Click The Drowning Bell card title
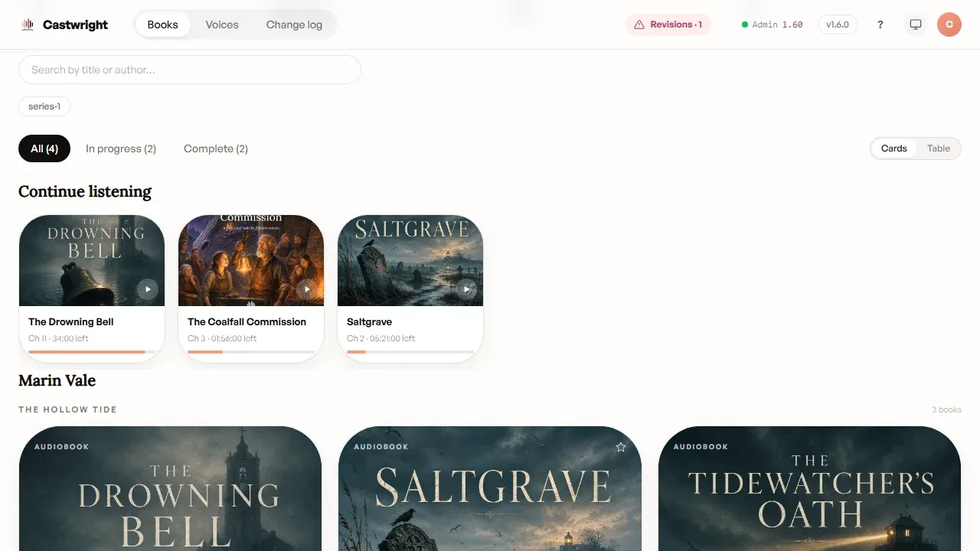The image size is (980, 551). coord(71,321)
